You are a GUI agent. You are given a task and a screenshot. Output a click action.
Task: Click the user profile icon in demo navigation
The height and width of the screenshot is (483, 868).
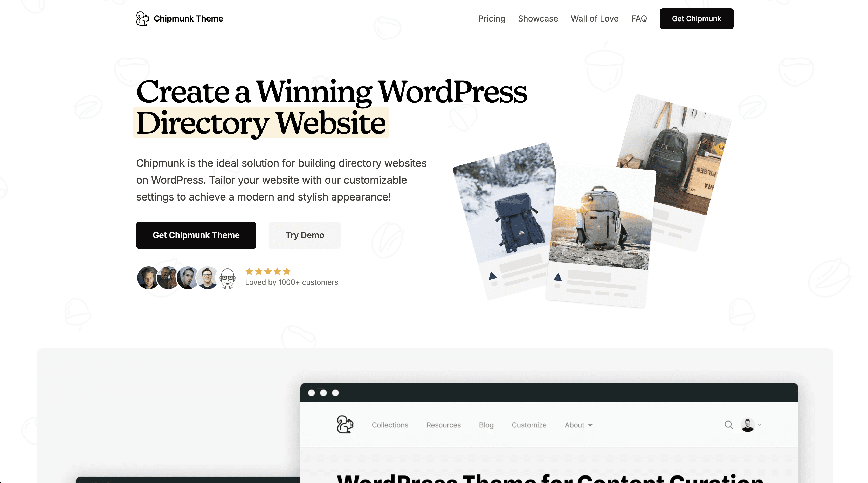[747, 424]
